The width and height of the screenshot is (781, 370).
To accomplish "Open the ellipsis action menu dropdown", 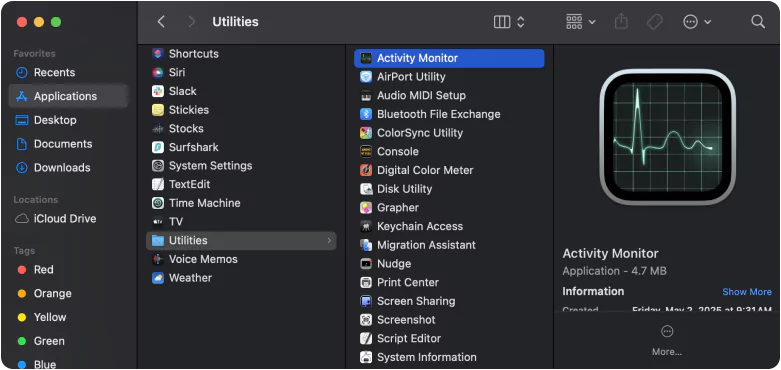I will (697, 22).
